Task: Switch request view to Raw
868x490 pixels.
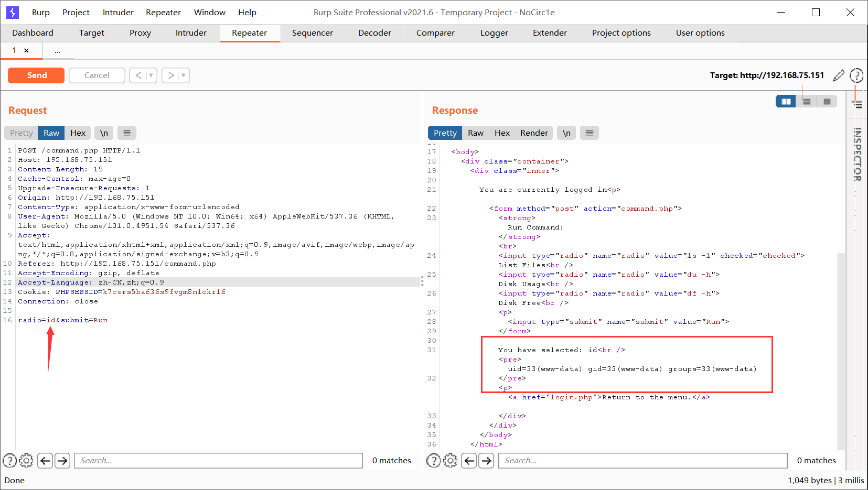Action: pyautogui.click(x=51, y=133)
